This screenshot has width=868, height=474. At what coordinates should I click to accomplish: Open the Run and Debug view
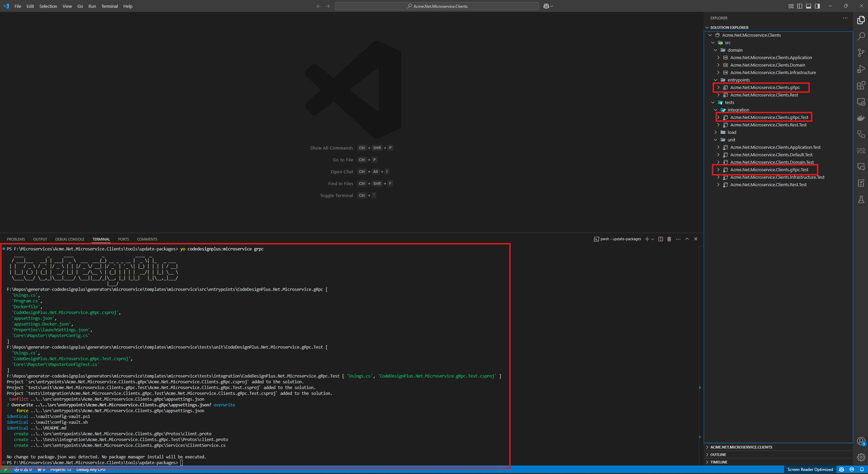861,69
